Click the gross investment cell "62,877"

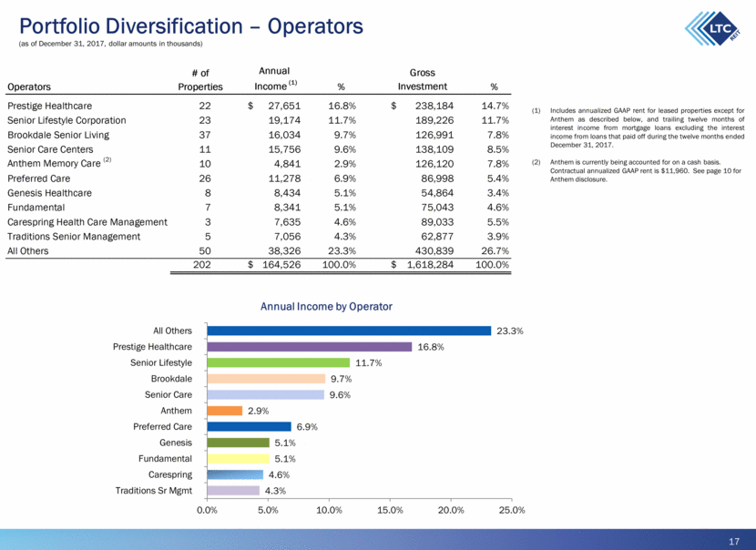coord(437,236)
